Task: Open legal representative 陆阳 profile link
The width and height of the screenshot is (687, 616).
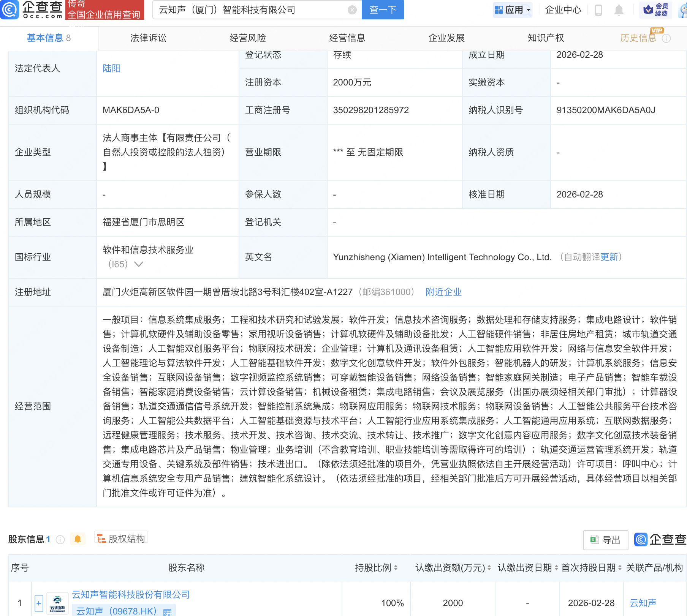Action: coord(111,68)
